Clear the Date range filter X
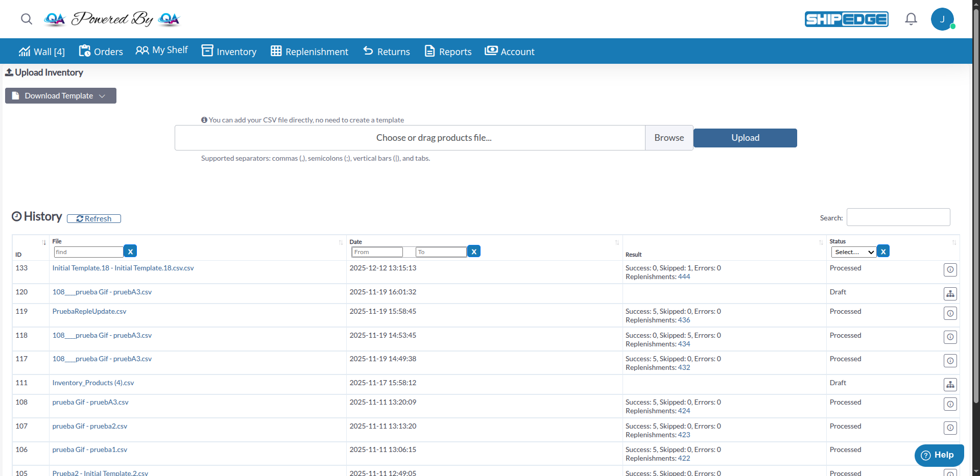 [x=473, y=251]
